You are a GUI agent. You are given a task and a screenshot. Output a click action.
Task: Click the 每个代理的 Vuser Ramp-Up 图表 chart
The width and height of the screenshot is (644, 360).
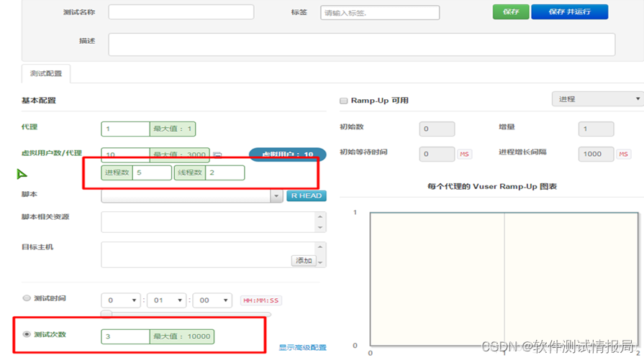504,280
